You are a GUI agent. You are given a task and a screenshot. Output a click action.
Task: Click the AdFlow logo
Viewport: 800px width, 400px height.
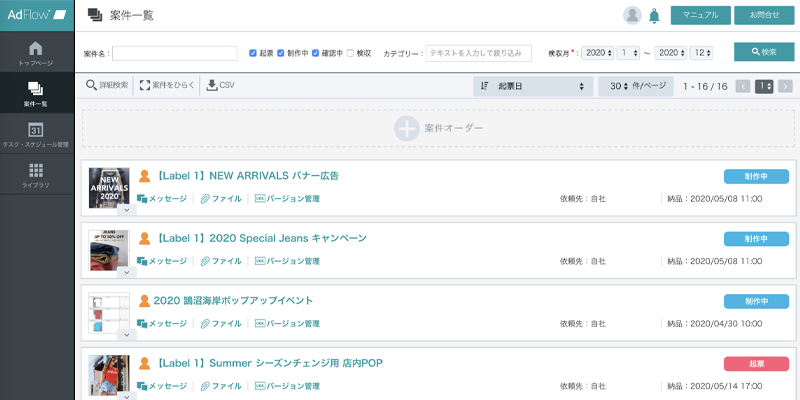(x=37, y=15)
